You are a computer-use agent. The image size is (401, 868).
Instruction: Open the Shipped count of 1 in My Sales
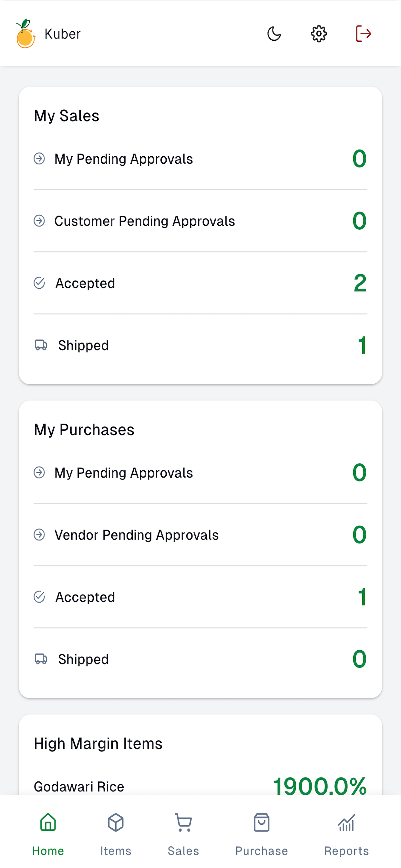[x=362, y=345]
